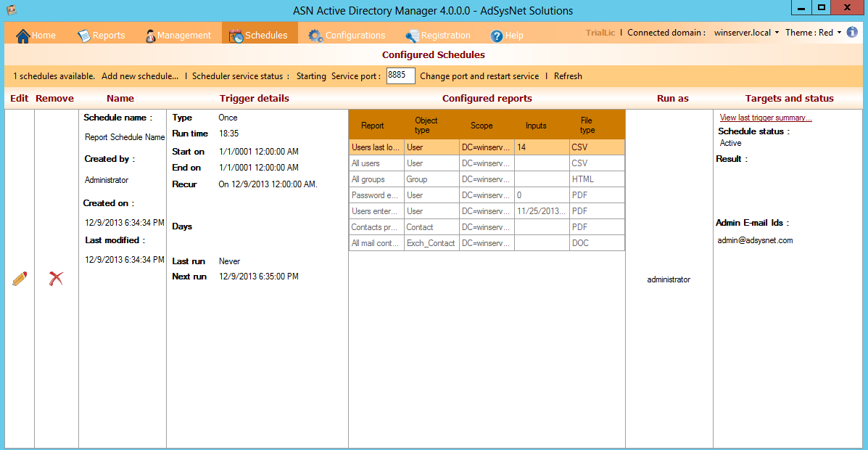The height and width of the screenshot is (450, 868).
Task: Select the All groups report row
Action: [x=487, y=179]
